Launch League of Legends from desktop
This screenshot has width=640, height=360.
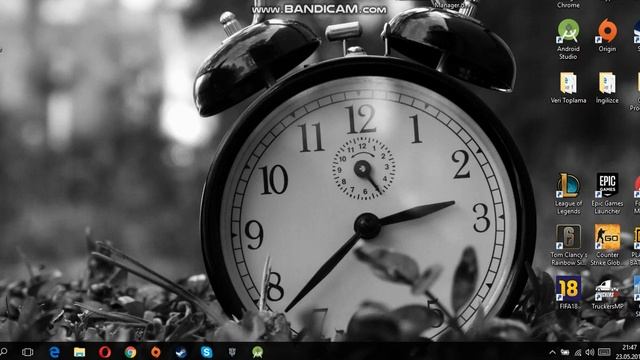tap(568, 194)
